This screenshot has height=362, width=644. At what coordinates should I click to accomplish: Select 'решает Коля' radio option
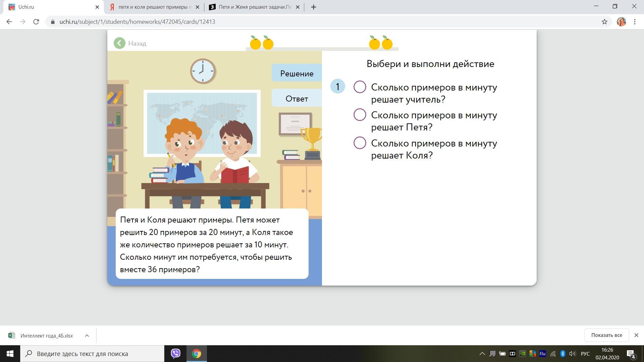pos(360,143)
